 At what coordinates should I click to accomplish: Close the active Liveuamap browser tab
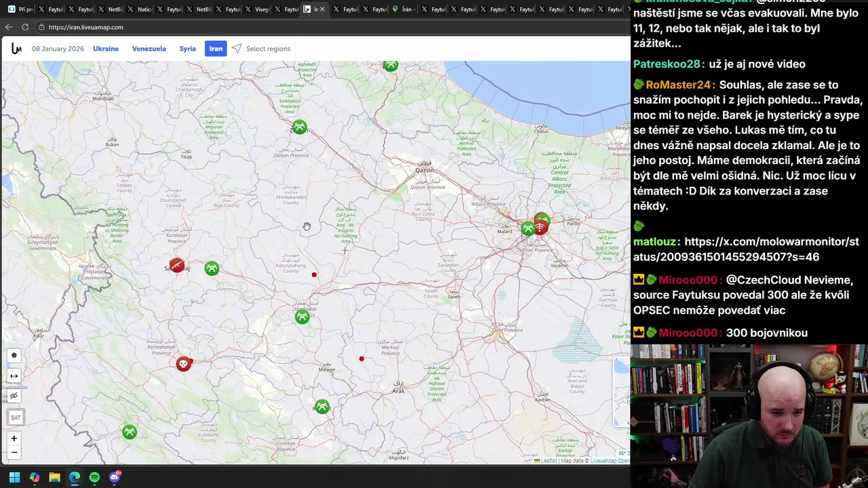322,9
